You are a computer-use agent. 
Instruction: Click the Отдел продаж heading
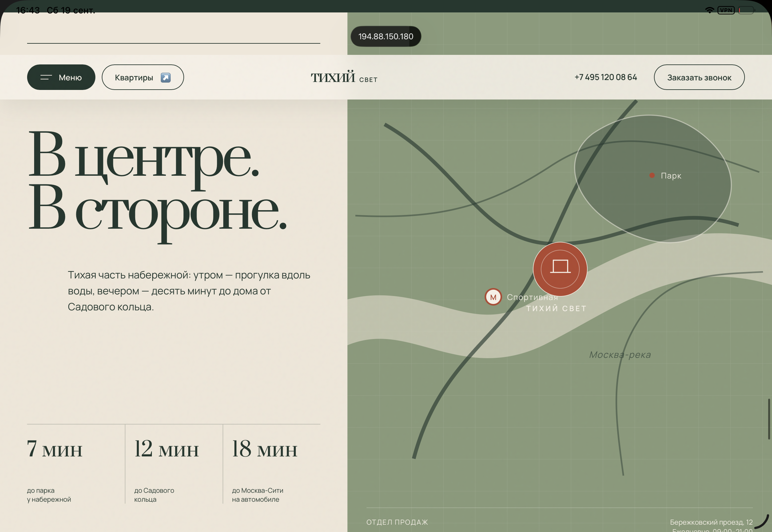397,522
